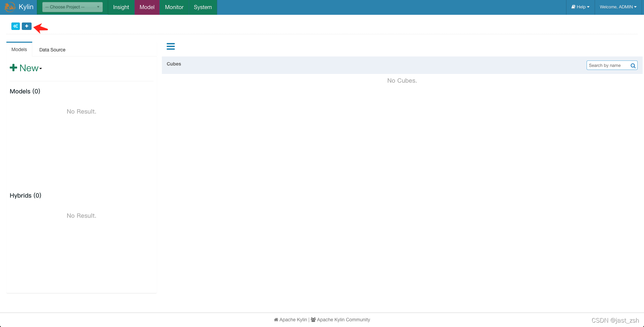Open the System menu
Screen dimensions: 644x327
pos(203,7)
